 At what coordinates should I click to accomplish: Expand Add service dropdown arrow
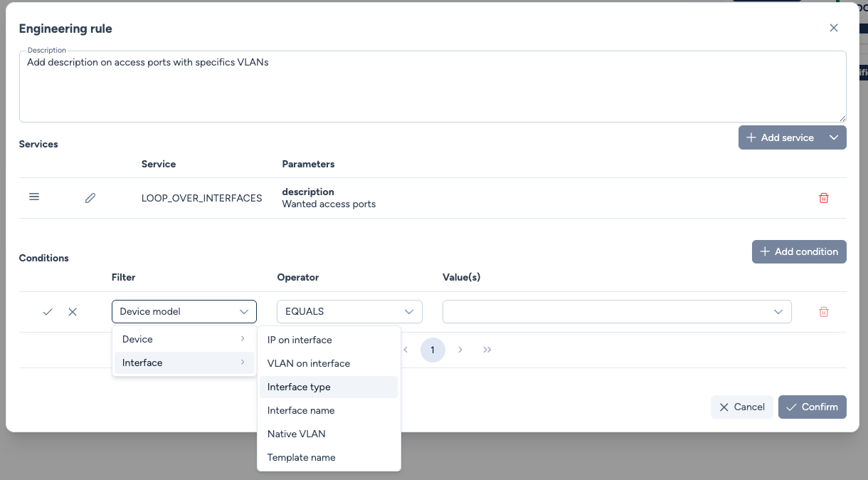click(834, 137)
